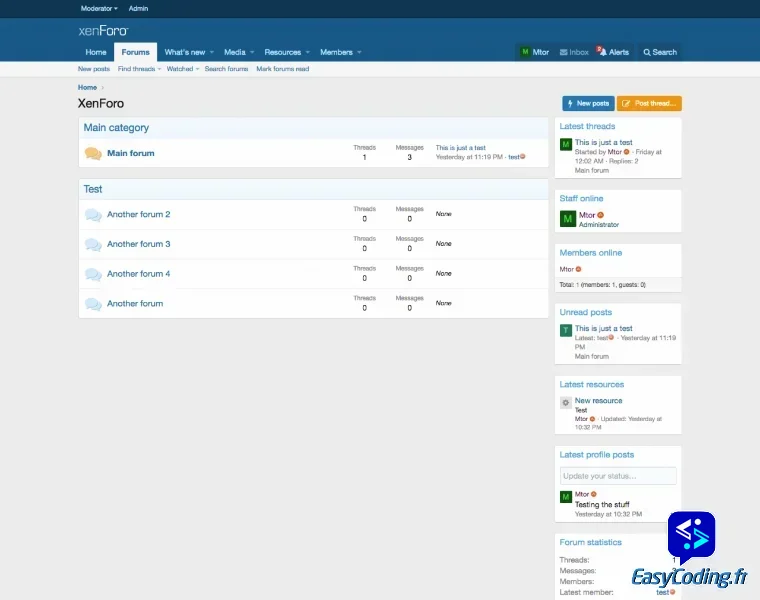Click the T avatar in Unread posts
This screenshot has width=760, height=600.
(x=566, y=330)
